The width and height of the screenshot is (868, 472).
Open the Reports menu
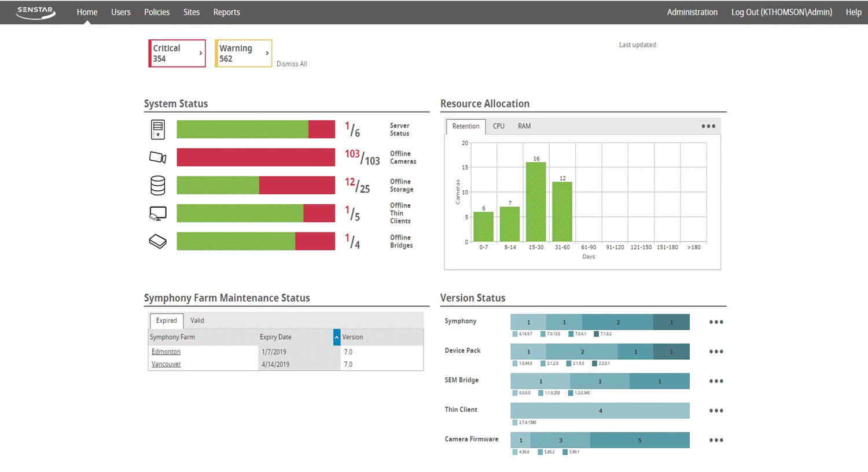[x=226, y=12]
